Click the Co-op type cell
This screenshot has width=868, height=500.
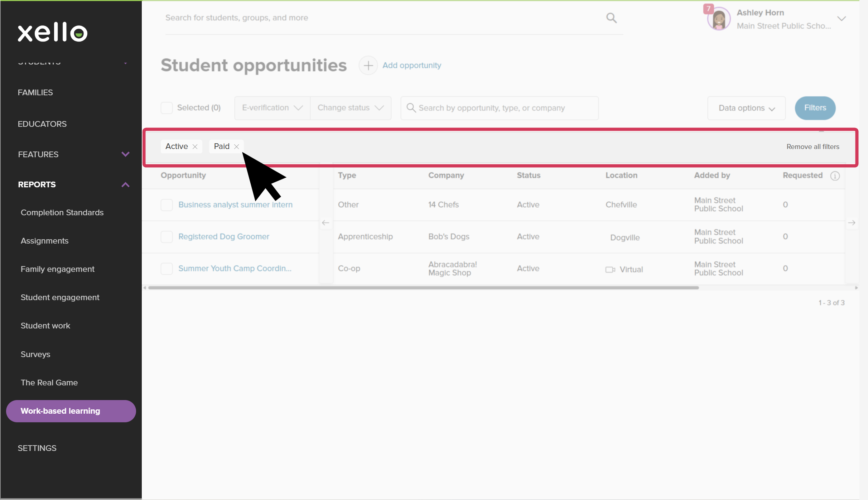click(x=349, y=269)
